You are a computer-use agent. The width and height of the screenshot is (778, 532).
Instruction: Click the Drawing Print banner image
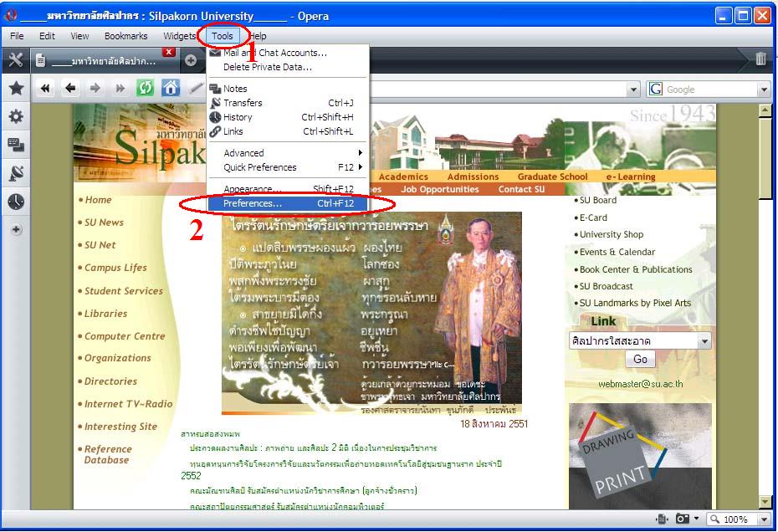pyautogui.click(x=640, y=456)
